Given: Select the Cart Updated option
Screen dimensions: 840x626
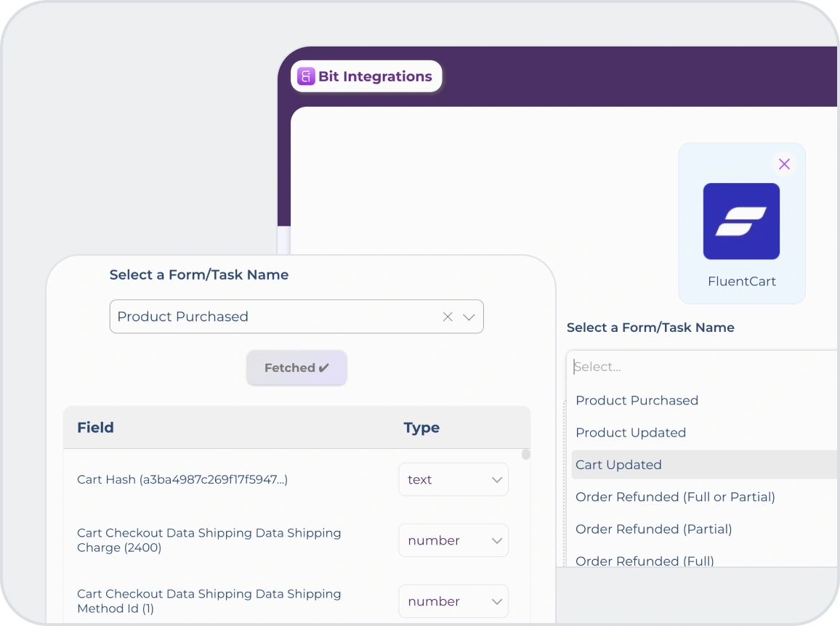Looking at the screenshot, I should click(x=618, y=465).
